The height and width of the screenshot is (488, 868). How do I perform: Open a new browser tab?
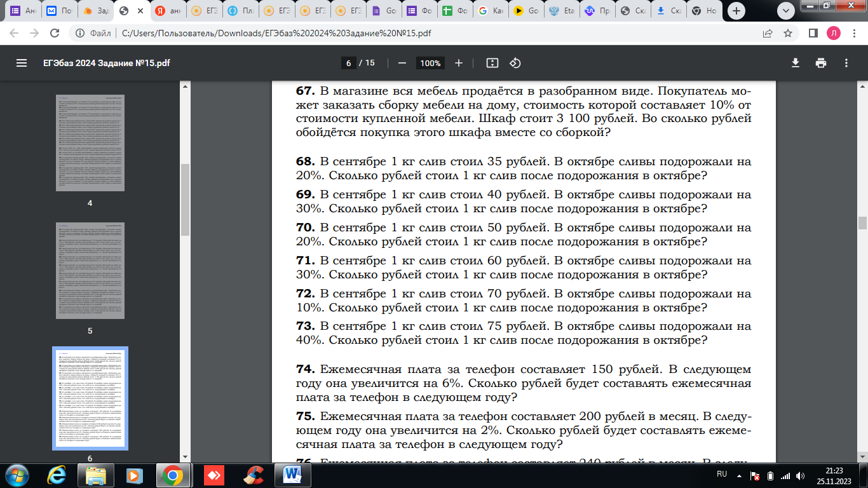(x=736, y=11)
